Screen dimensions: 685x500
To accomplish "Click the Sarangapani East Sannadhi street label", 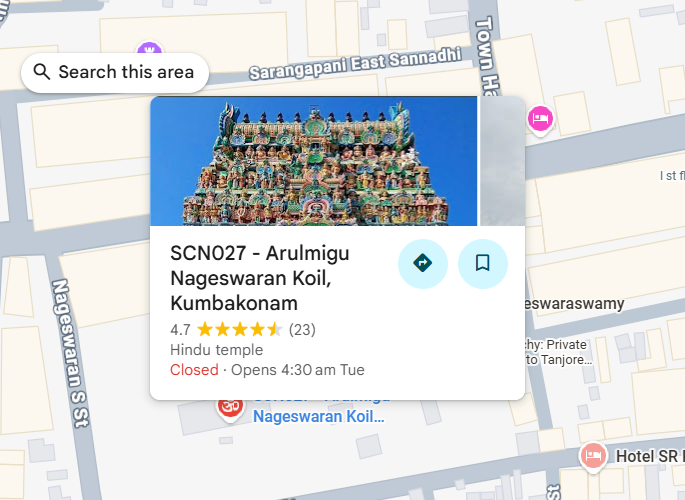I will pyautogui.click(x=355, y=63).
